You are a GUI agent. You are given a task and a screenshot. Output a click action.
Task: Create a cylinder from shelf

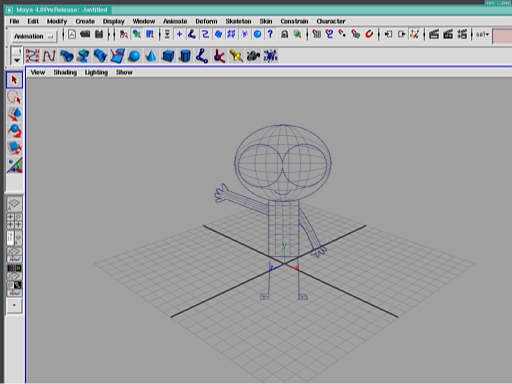[x=185, y=56]
